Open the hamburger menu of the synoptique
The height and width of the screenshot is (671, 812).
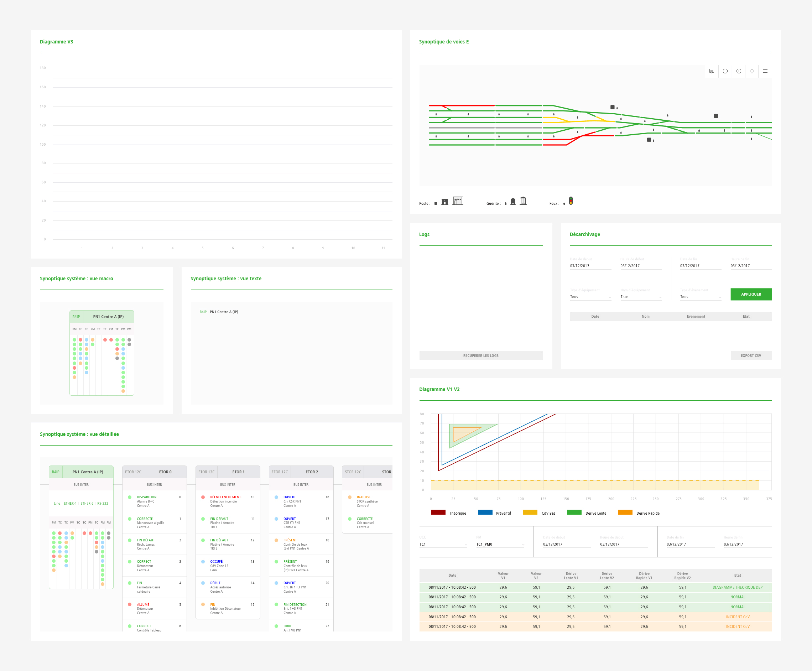pyautogui.click(x=765, y=71)
